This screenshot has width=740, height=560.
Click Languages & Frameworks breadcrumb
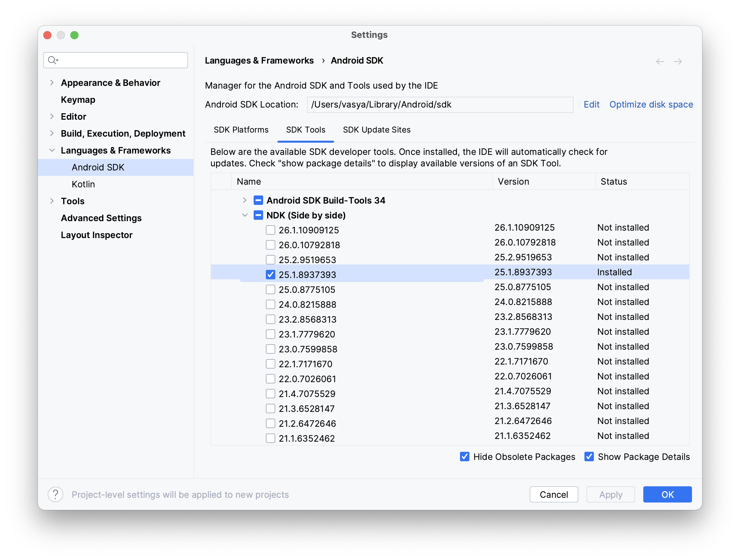pos(259,61)
